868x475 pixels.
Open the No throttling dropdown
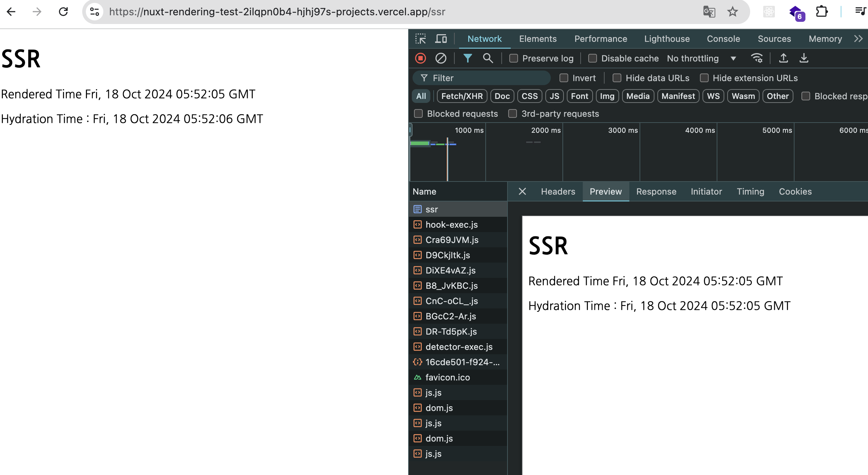[701, 58]
